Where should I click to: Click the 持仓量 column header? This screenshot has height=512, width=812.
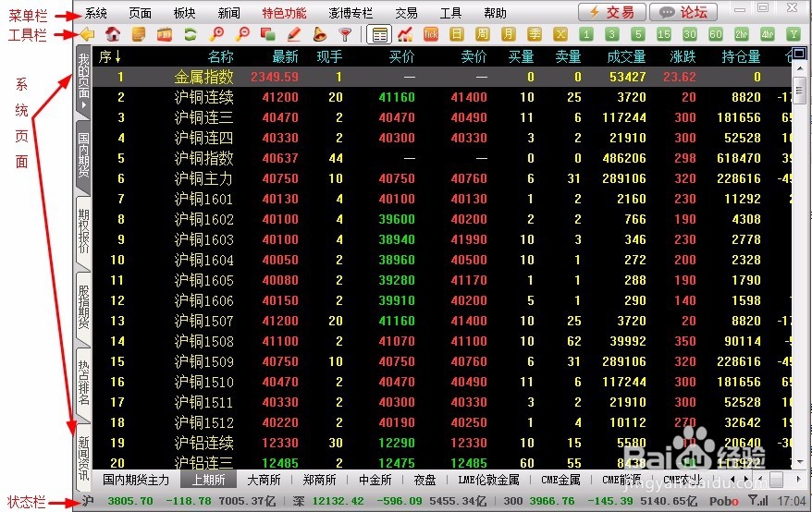pos(741,56)
